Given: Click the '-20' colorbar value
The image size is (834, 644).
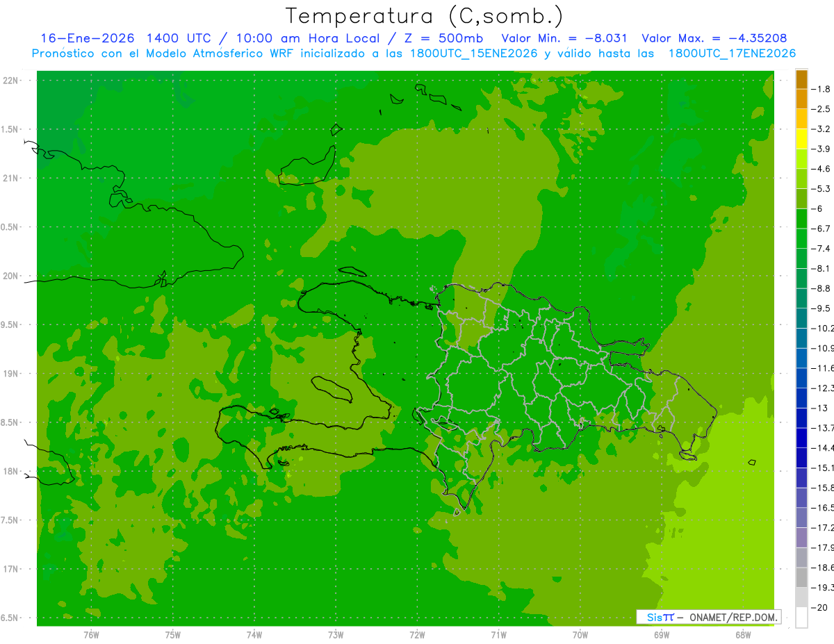Looking at the screenshot, I should (x=819, y=607).
